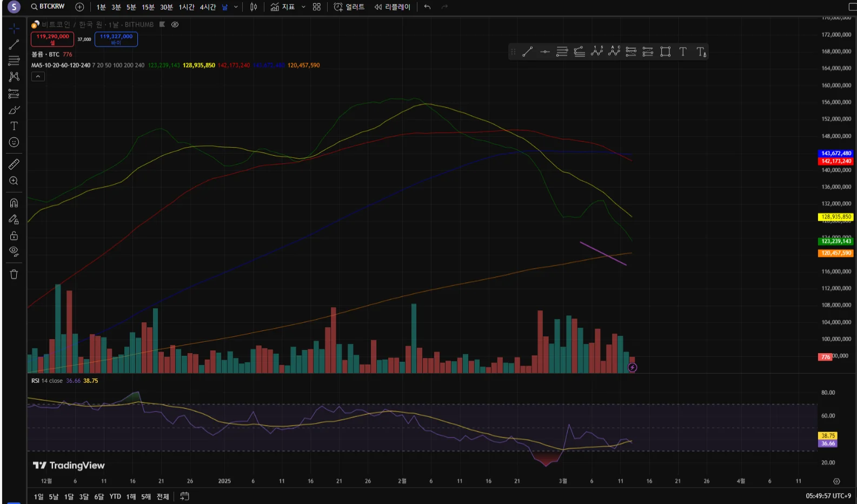Click the MA5-10-20-60-120-240 indicator legend
The image size is (857, 504).
coord(61,65)
